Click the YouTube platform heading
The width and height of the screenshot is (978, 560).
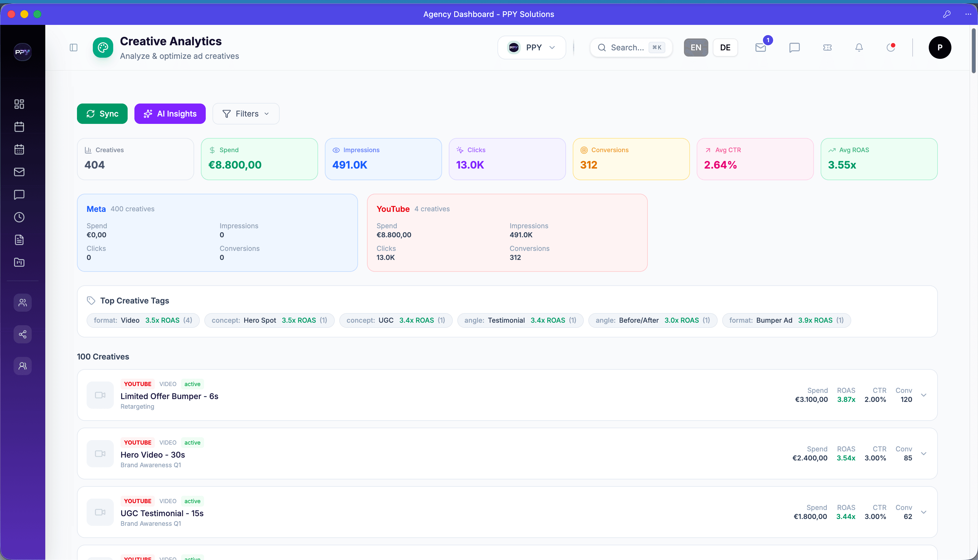coord(393,209)
